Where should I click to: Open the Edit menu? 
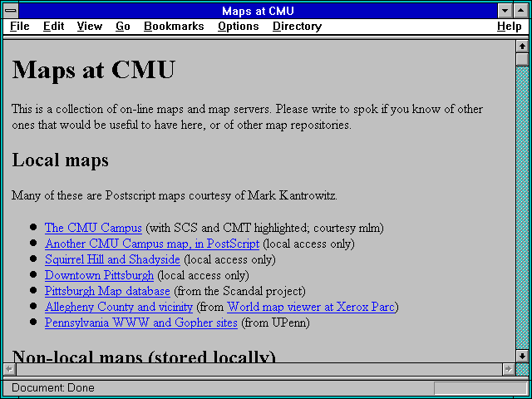[x=53, y=27]
